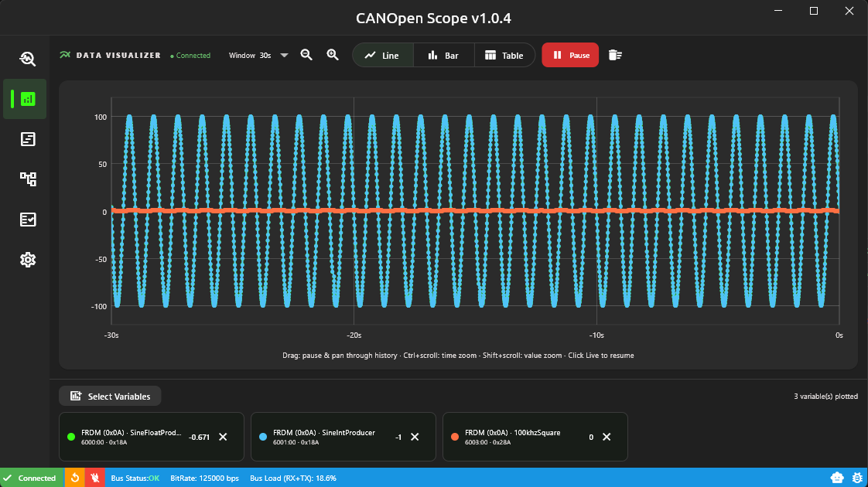The image size is (868, 487).
Task: Click 'BitRate: 125000 bps' in status bar
Action: (204, 478)
